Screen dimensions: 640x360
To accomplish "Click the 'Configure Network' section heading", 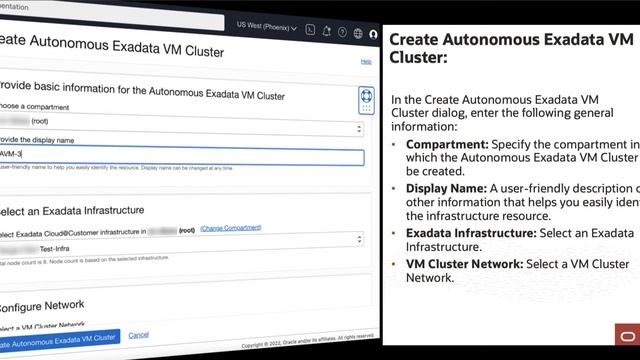I will 42,306.
